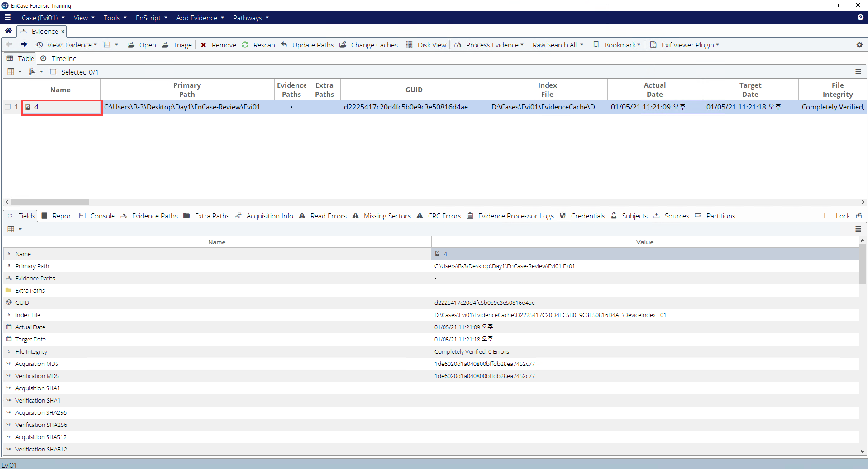The width and height of the screenshot is (868, 469).
Task: Open the Fields pane hamburger menu
Action: (858, 229)
